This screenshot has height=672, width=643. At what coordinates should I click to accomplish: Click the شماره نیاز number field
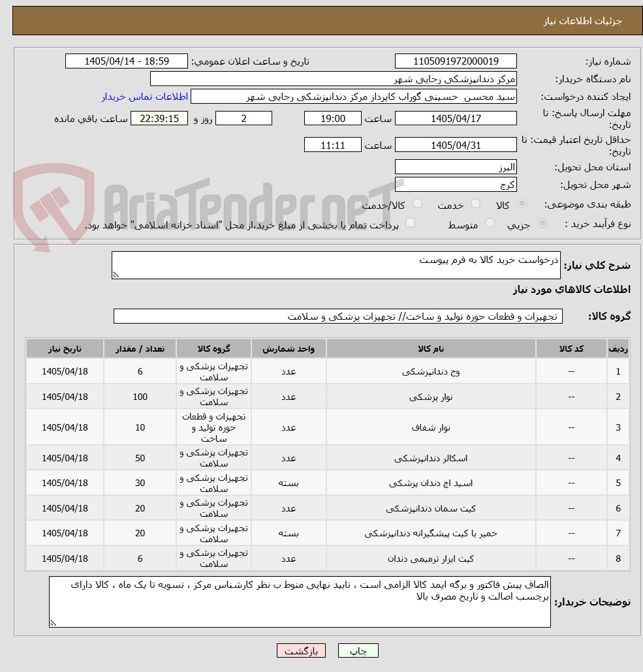(456, 61)
